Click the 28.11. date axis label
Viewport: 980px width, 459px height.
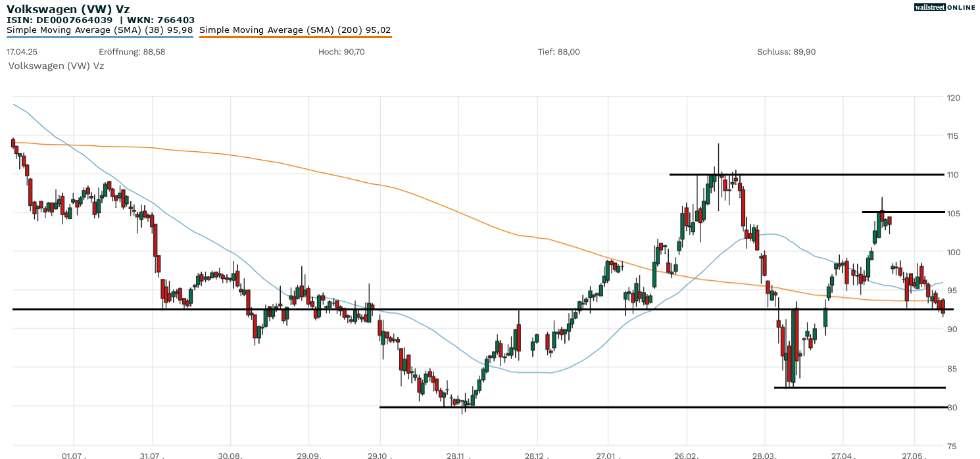(x=458, y=455)
